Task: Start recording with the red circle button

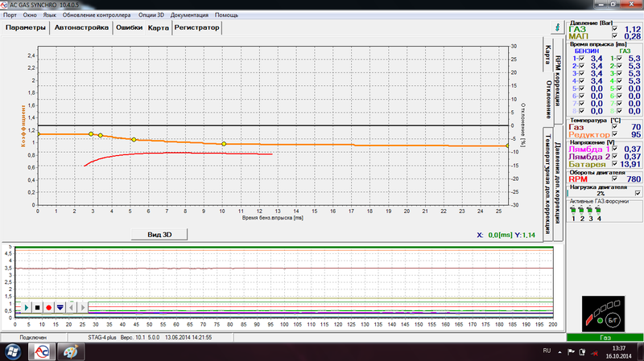Action: click(49, 308)
